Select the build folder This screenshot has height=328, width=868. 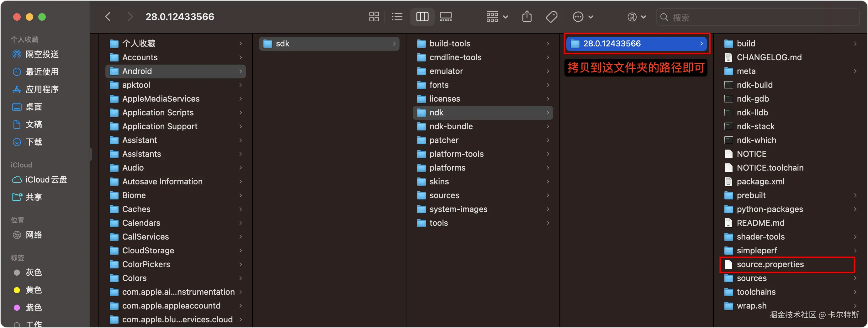(790, 44)
